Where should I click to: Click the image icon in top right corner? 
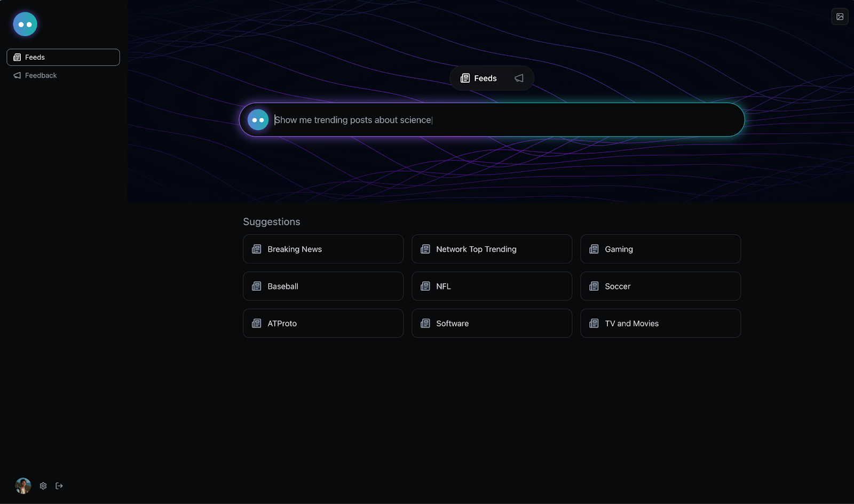pyautogui.click(x=840, y=17)
